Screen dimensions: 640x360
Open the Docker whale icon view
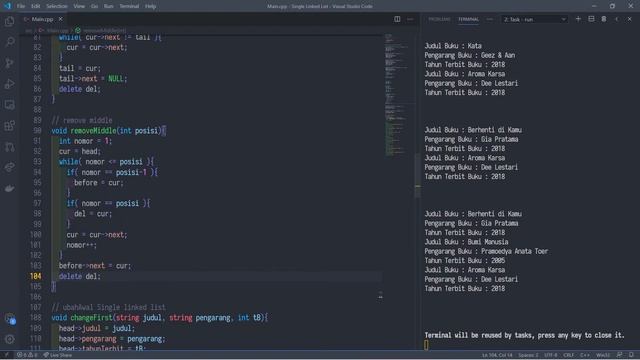[9, 188]
